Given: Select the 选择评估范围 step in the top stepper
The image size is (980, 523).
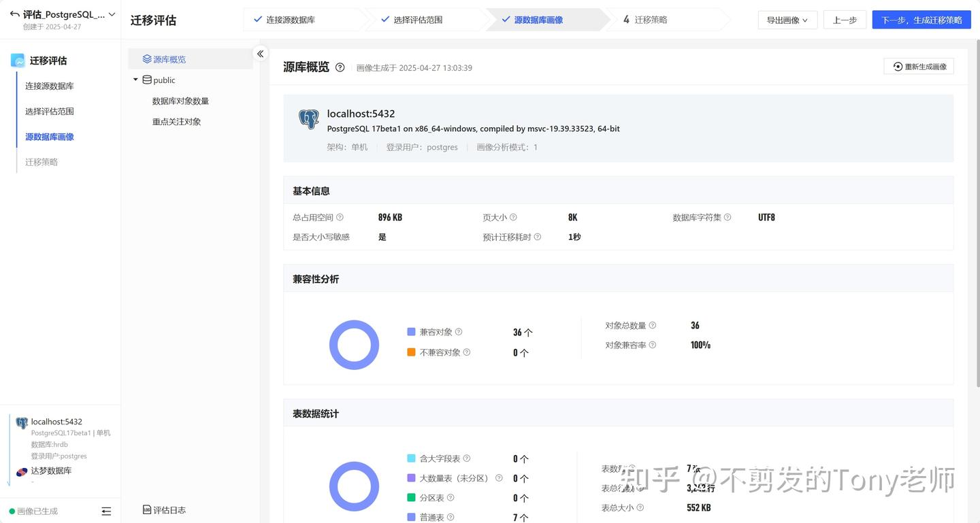Looking at the screenshot, I should pos(419,20).
